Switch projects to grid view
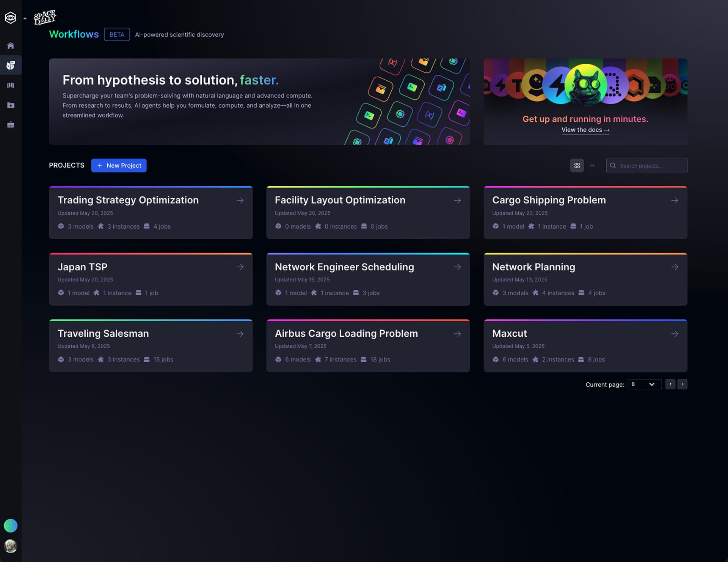Viewport: 728px width, 562px height. [577, 165]
